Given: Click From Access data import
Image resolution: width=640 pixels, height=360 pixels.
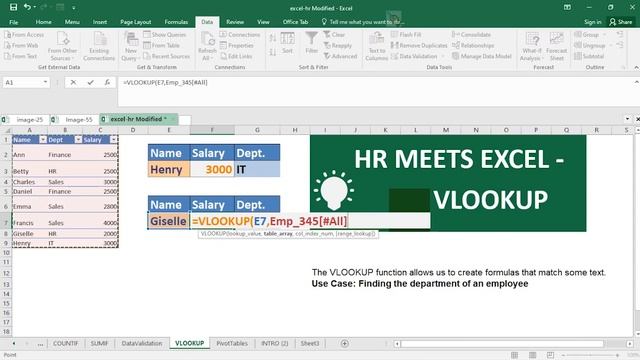Looking at the screenshot, I should pos(24,35).
